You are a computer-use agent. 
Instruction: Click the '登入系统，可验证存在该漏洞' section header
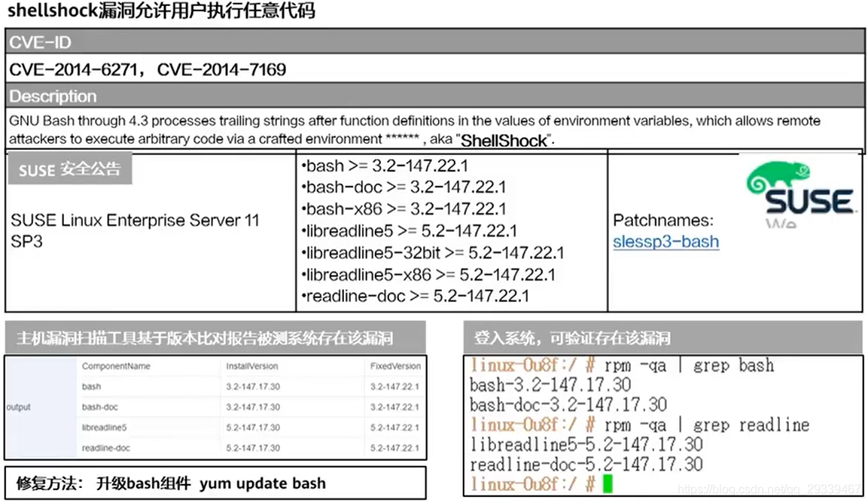point(662,337)
